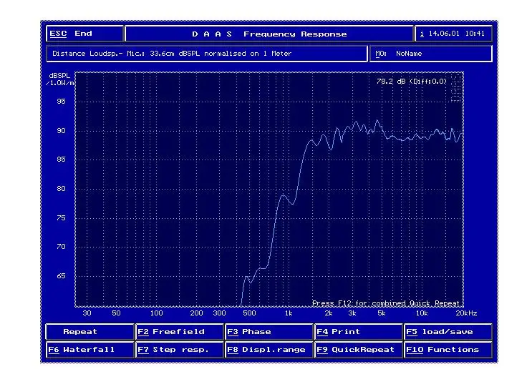Choose F4 Print
Screen dimensions: 532x392
(359, 332)
